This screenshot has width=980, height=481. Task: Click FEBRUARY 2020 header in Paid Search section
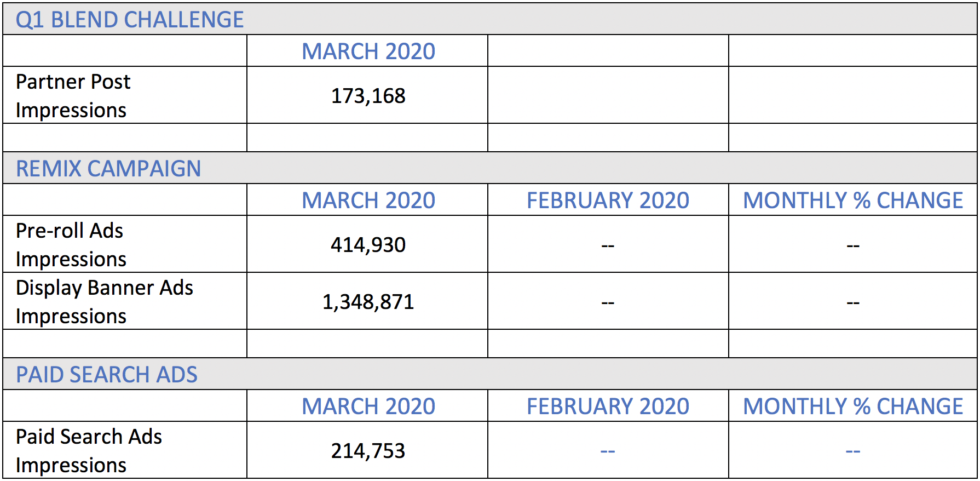coord(608,406)
